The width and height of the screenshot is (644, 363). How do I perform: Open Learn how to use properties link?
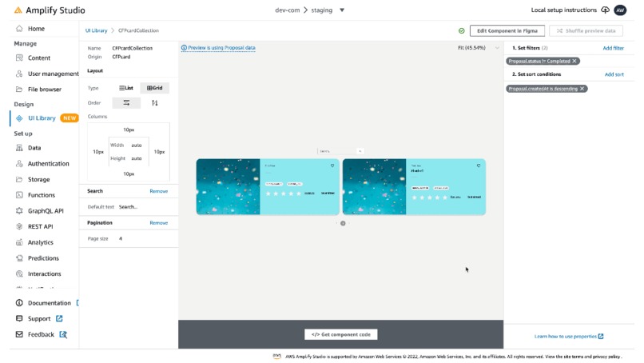(569, 337)
